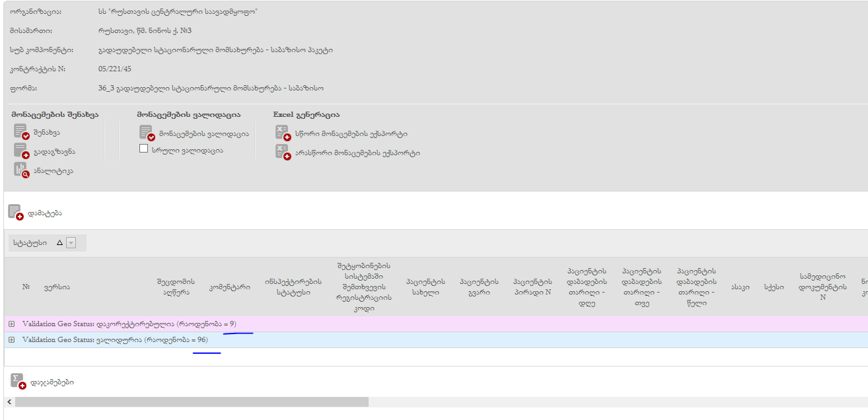Select the ვერსია column header
868x420 pixels.
coord(57,287)
